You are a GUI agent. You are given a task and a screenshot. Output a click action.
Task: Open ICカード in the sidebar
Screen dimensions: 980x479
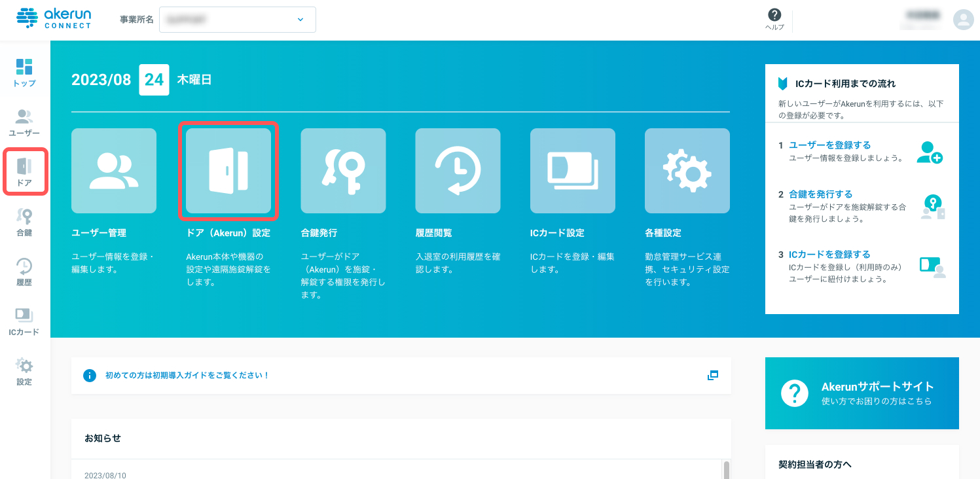(24, 321)
